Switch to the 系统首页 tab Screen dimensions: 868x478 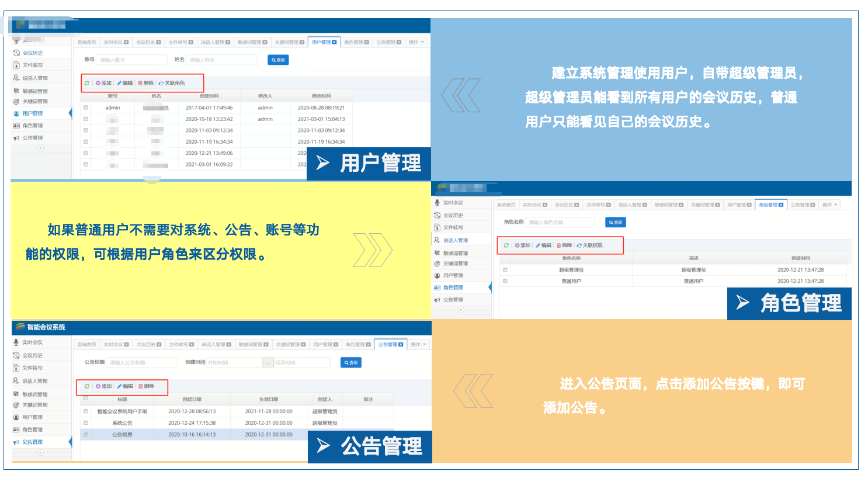point(86,344)
